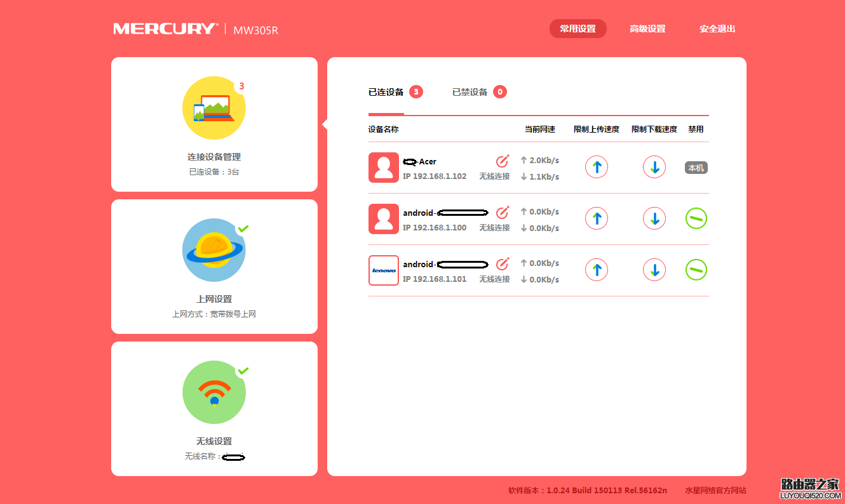
Task: Click 已连设备：3台 text
Action: click(x=214, y=172)
